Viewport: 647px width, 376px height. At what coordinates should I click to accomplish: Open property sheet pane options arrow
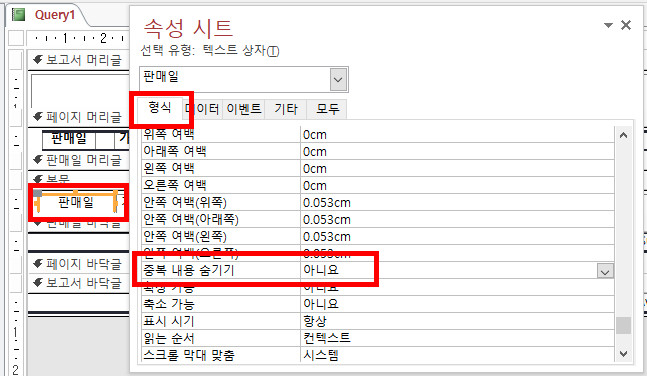(x=608, y=25)
